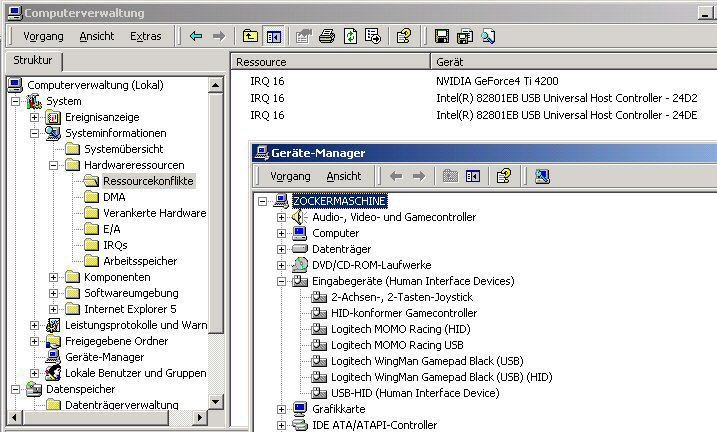The width and height of the screenshot is (717, 432).
Task: Select Geräte-Manager in the left tree
Action: [x=105, y=357]
